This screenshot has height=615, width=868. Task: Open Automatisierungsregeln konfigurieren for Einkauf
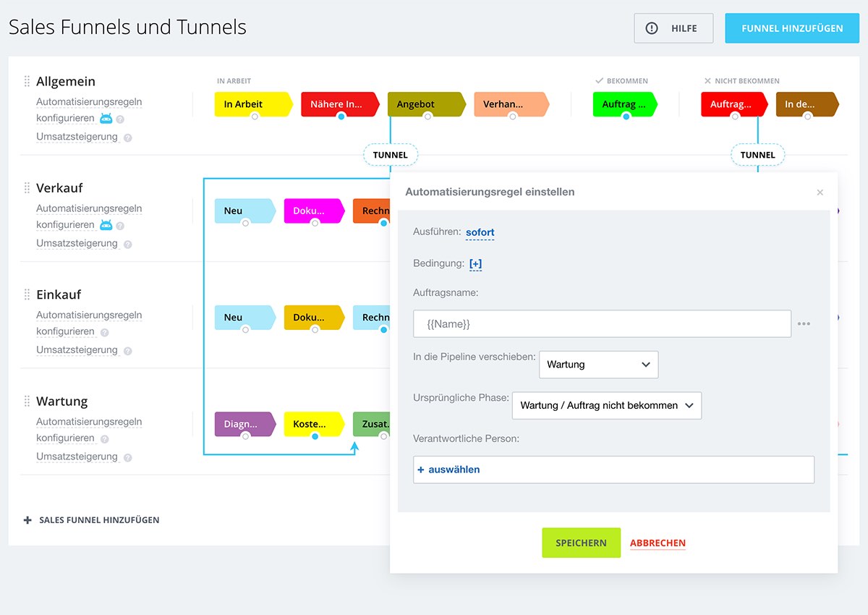(89, 323)
